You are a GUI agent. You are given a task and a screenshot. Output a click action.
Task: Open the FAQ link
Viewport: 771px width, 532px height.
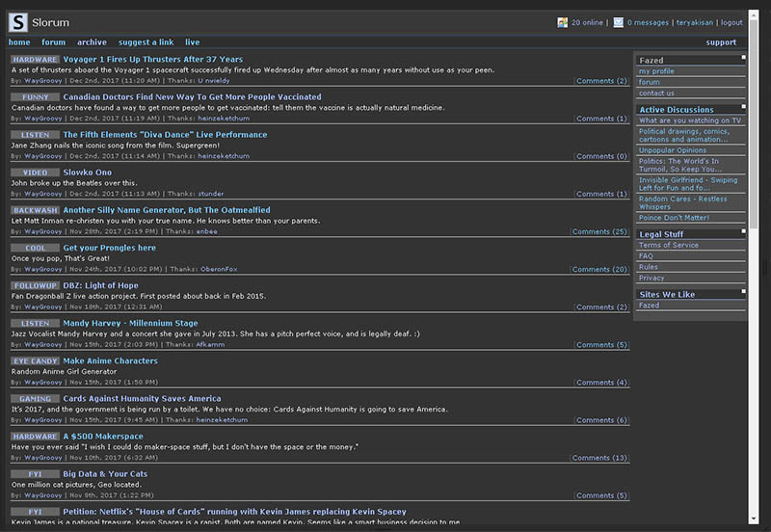point(646,256)
